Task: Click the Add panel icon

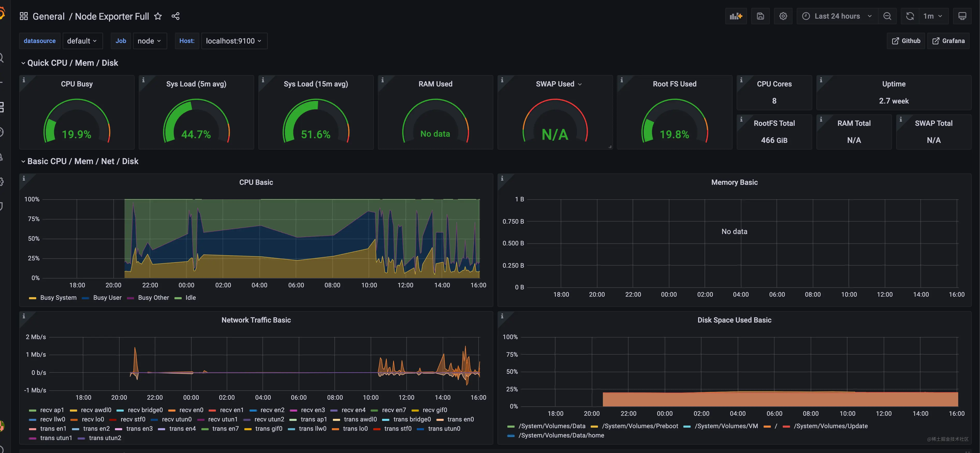Action: click(736, 16)
